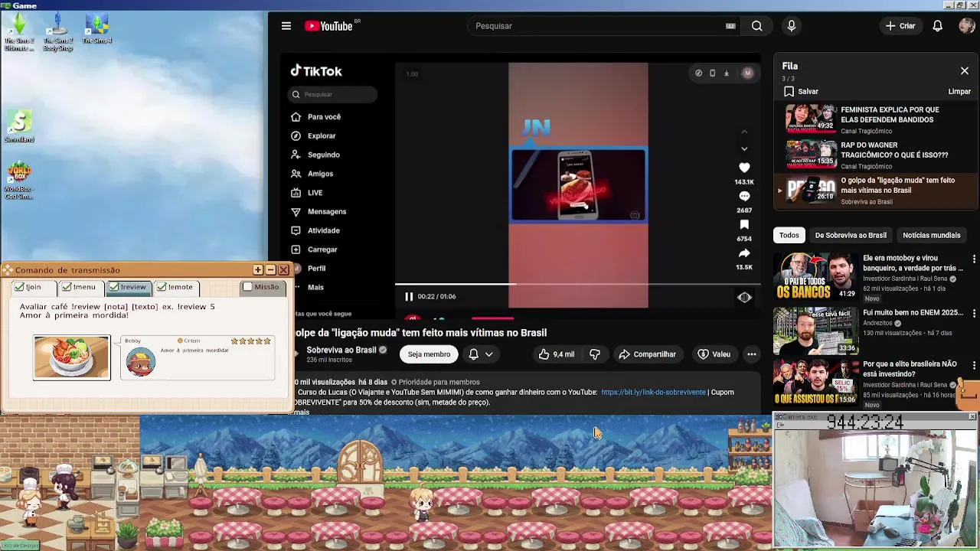Screen dimensions: 980x551
Task: Open options for elite brasileira video
Action: pyautogui.click(x=974, y=364)
